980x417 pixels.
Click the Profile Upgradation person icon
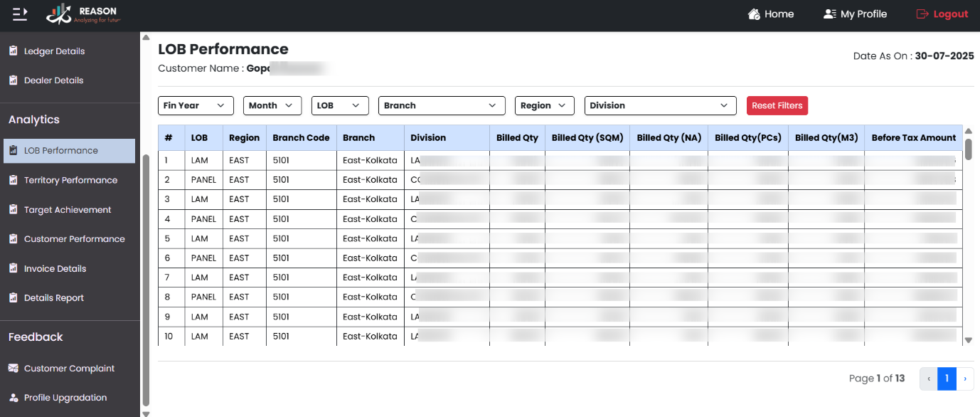13,398
